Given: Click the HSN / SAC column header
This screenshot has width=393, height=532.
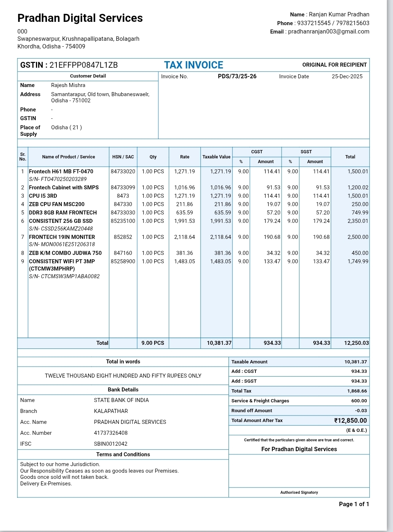Looking at the screenshot, I should (123, 157).
